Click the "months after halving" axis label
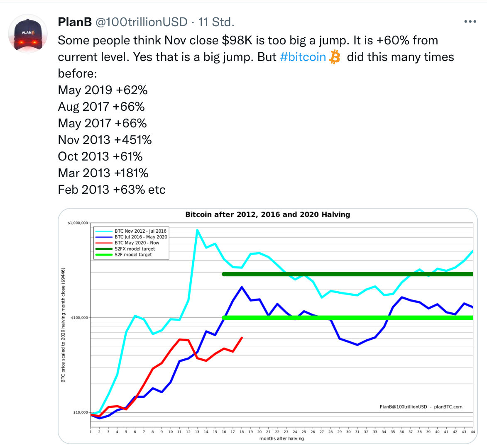 281,438
